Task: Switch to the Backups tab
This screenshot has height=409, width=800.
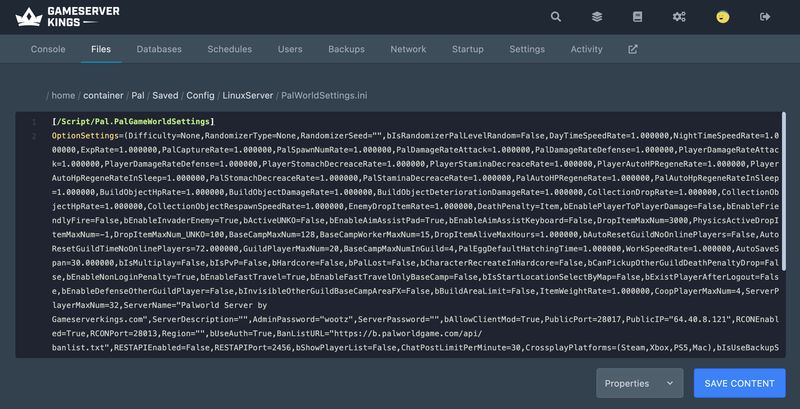Action: 346,49
